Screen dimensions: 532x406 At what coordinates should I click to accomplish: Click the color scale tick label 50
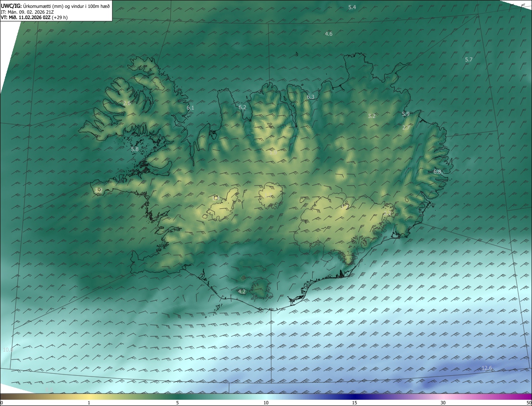pos(528,403)
